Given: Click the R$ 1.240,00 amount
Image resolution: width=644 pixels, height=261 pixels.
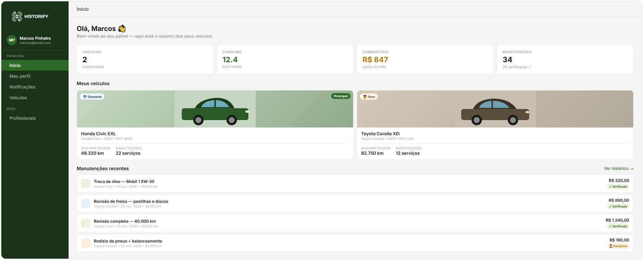Looking at the screenshot, I should pos(617,220).
